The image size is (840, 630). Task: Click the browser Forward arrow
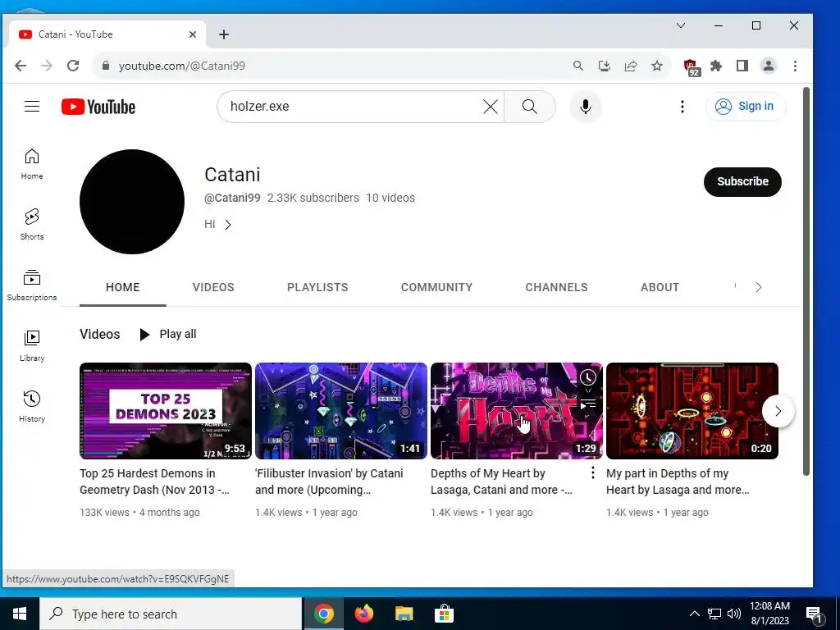[47, 66]
